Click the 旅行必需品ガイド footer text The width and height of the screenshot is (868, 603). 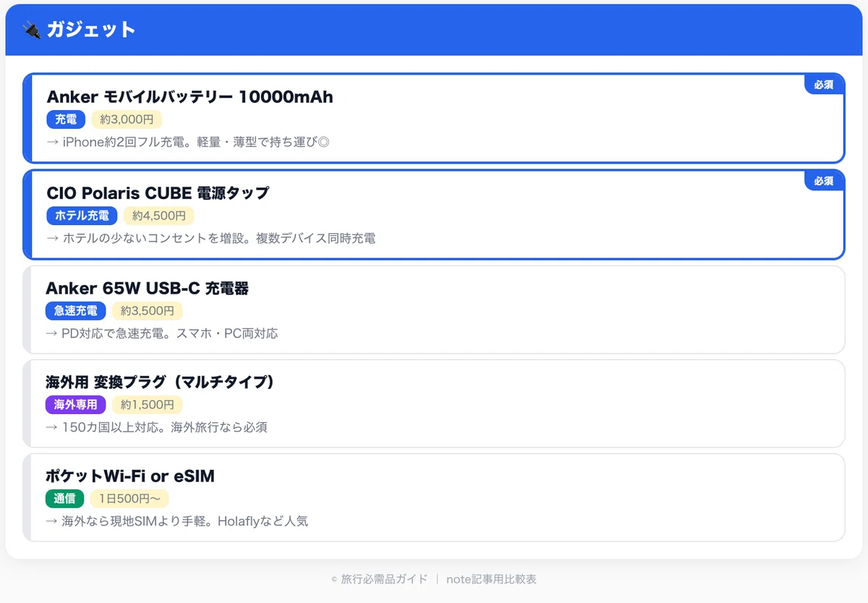(384, 579)
